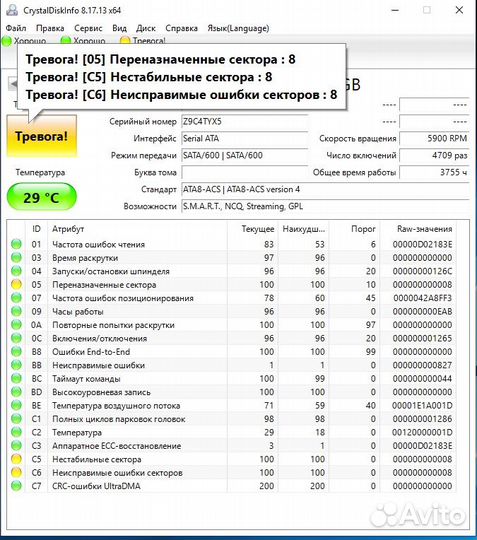Click status icon for C7 CRC-ошибки UltraDMA
477x540 pixels.
16,486
